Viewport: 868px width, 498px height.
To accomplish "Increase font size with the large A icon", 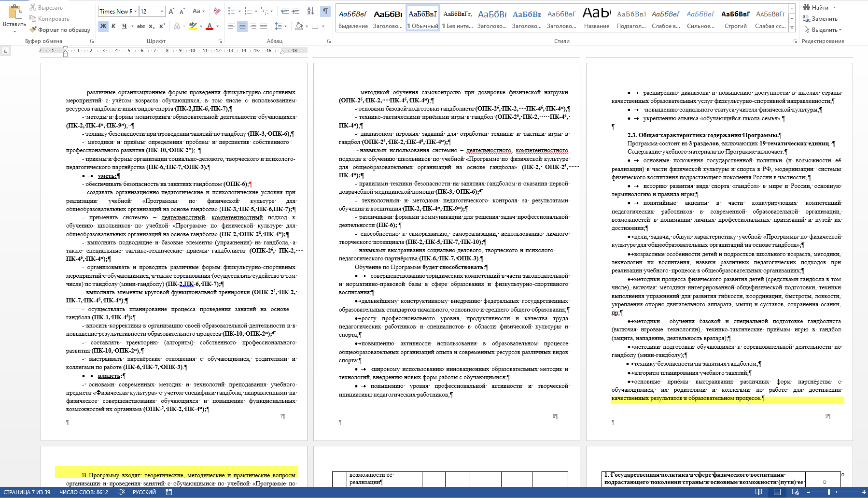I will pyautogui.click(x=172, y=11).
